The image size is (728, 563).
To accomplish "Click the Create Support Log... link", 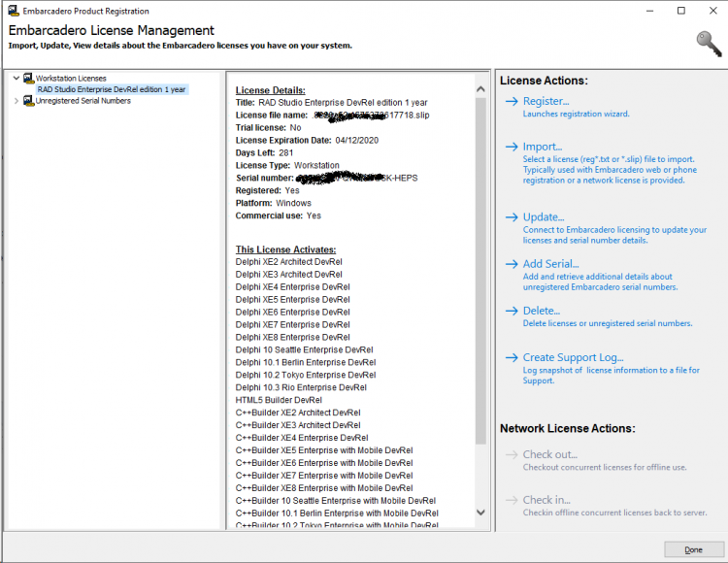I will [x=573, y=357].
